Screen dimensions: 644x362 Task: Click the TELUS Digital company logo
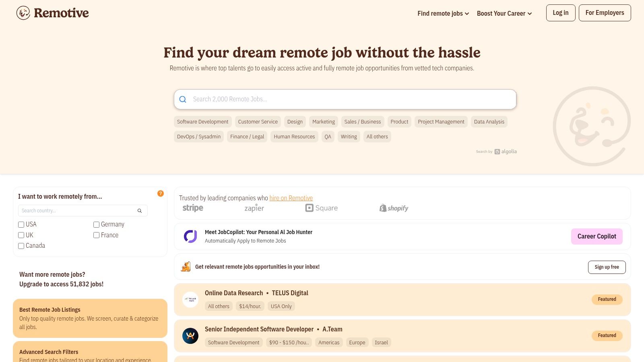[190, 300]
